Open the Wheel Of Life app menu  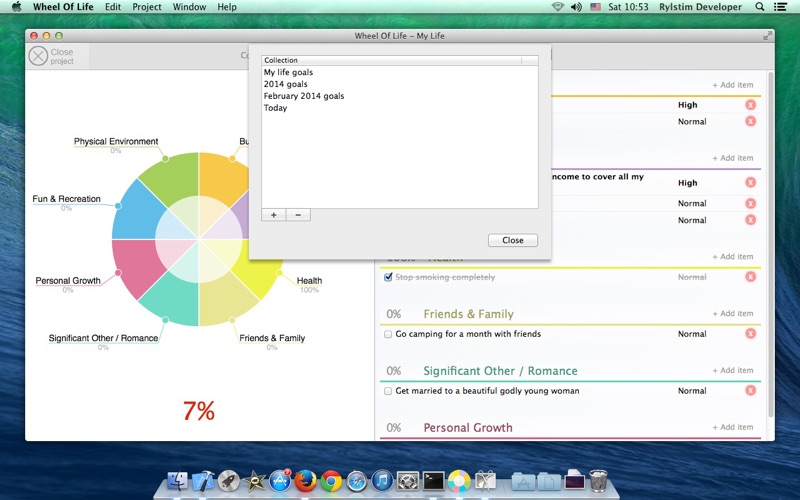63,7
